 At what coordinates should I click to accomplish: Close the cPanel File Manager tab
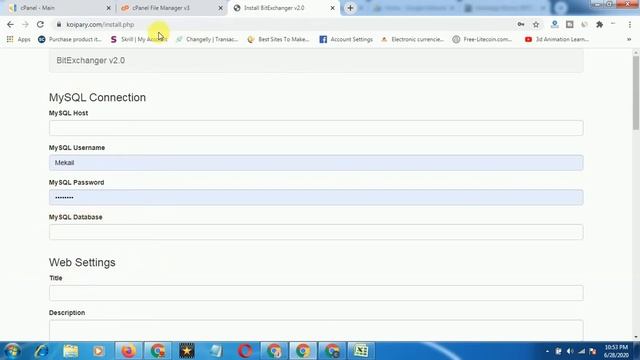coord(220,8)
